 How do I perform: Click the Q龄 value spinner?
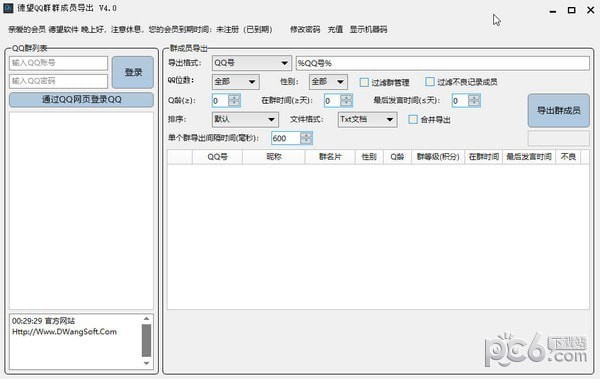[226, 101]
